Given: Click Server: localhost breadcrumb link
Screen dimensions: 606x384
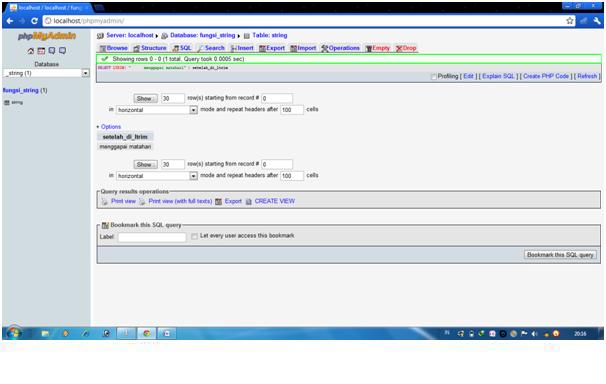Looking at the screenshot, I should pos(130,35).
